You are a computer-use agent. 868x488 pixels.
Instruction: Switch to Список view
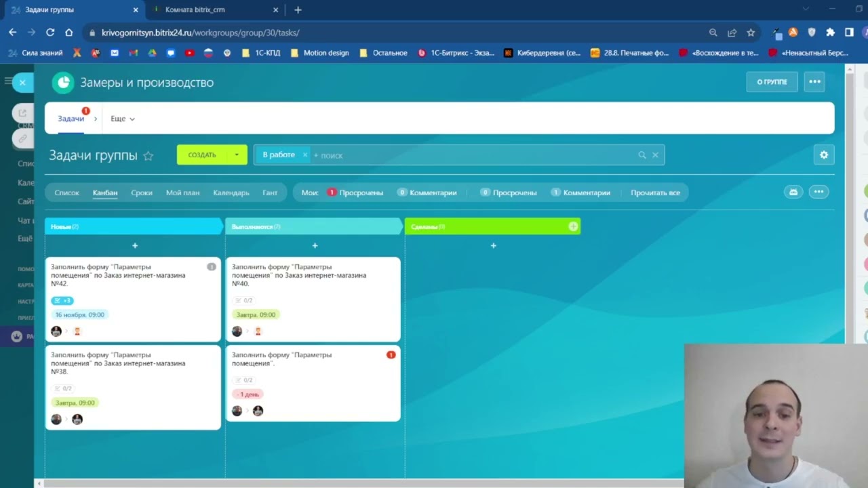pos(67,192)
